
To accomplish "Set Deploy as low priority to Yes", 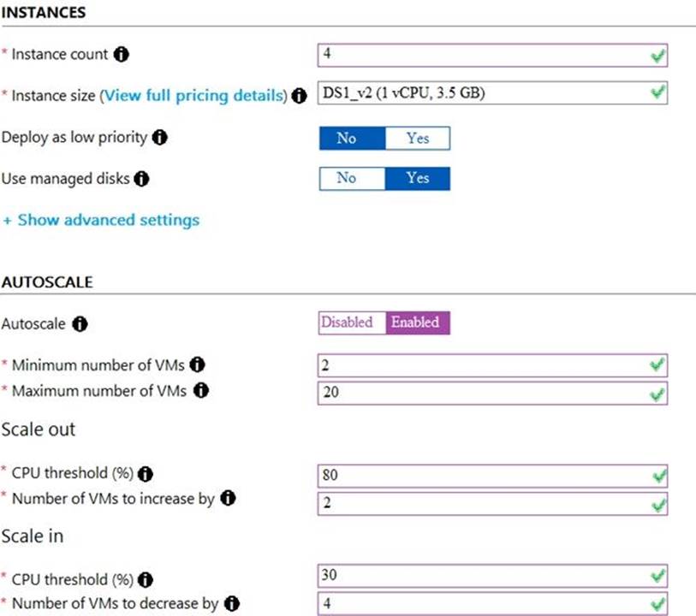I will pyautogui.click(x=418, y=138).
